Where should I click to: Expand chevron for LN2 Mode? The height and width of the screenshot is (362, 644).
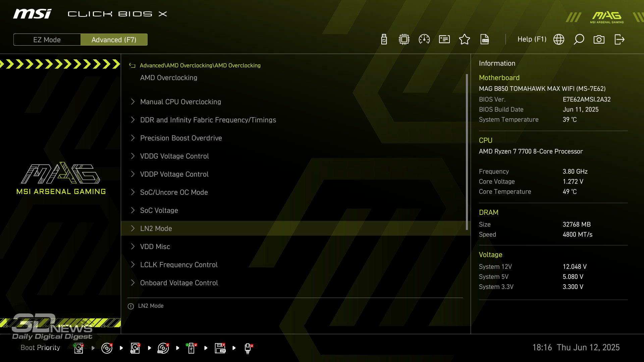click(x=133, y=228)
